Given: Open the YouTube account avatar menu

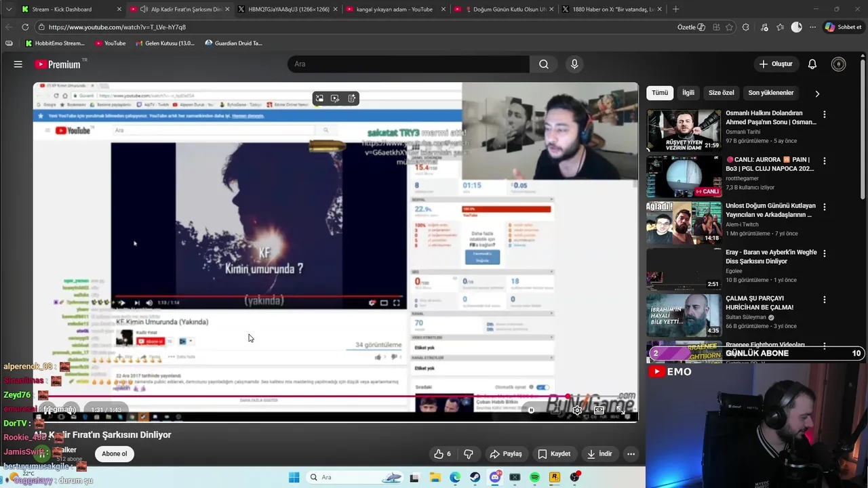Looking at the screenshot, I should coord(839,64).
